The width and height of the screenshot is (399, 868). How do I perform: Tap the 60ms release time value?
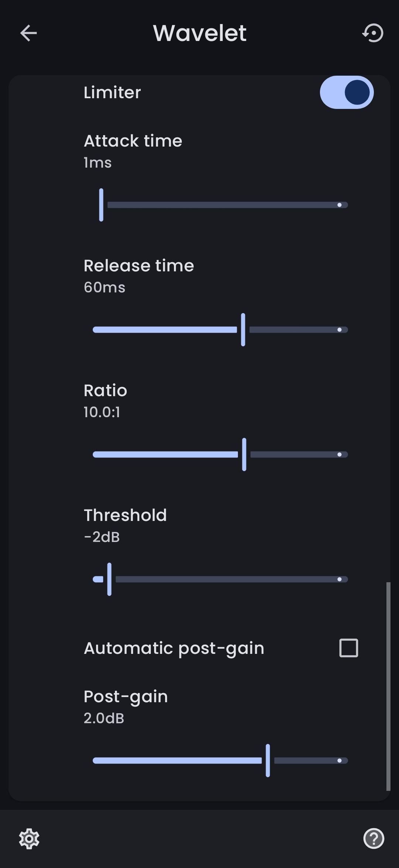[105, 287]
